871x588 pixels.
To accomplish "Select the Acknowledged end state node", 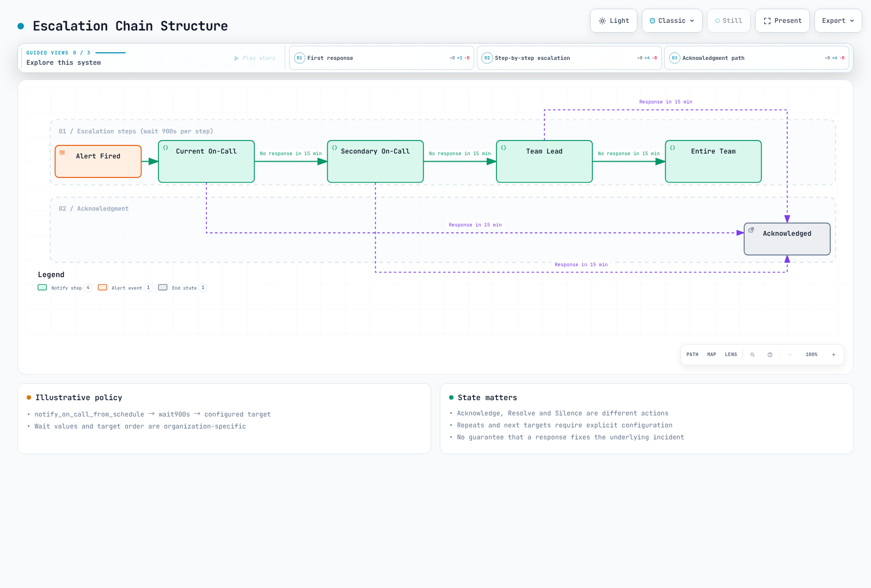I will [787, 239].
